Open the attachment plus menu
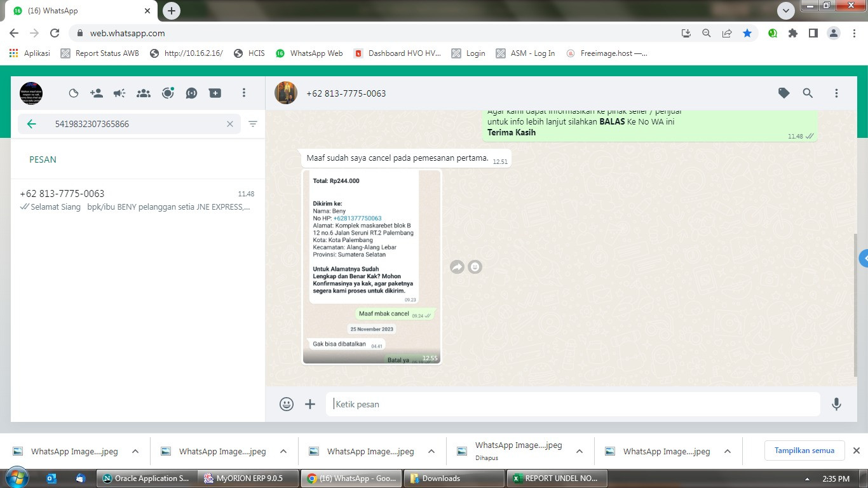 click(310, 404)
